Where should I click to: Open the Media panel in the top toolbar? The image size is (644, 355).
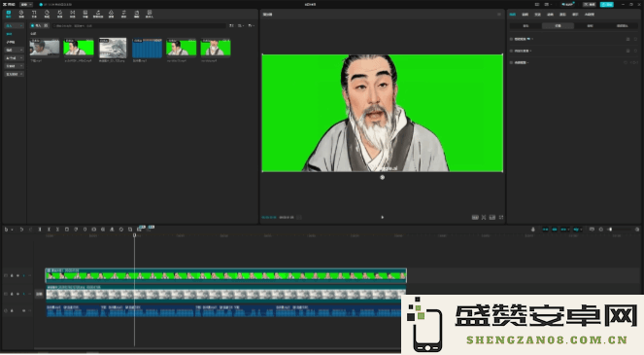pyautogui.click(x=9, y=14)
